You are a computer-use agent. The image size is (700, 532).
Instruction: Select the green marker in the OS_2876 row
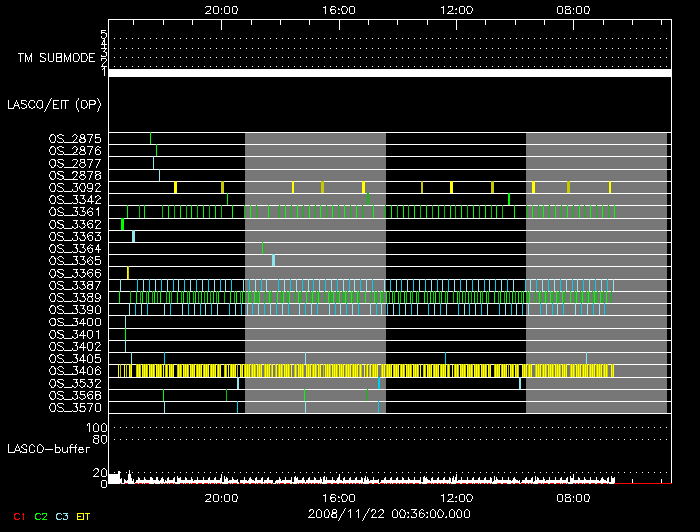pos(156,150)
